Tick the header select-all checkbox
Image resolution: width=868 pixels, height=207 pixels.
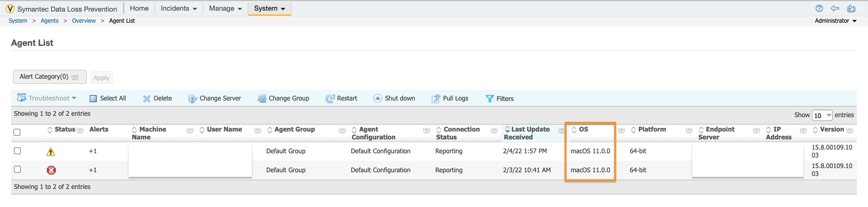[17, 132]
